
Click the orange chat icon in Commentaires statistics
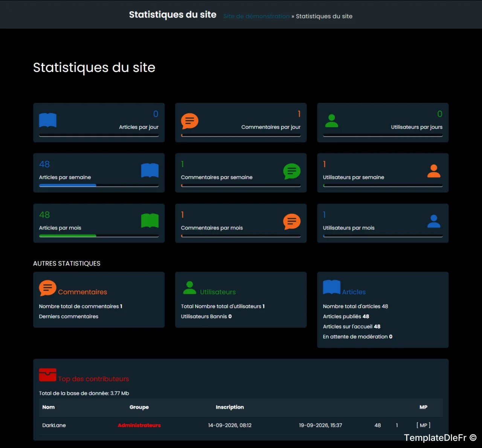[x=48, y=288]
